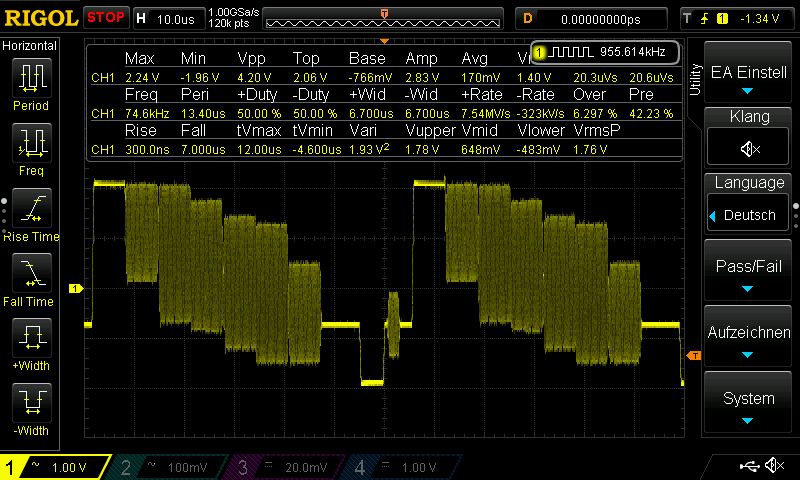
Task: Expand the Pass/Fail submenu
Action: 749,274
